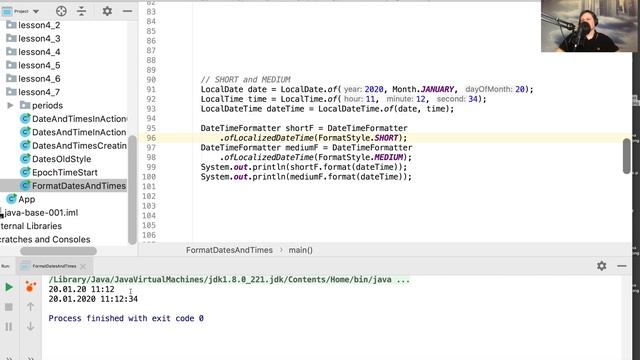Rerun the program with green play button
The width and height of the screenshot is (640, 360).
coord(9,287)
